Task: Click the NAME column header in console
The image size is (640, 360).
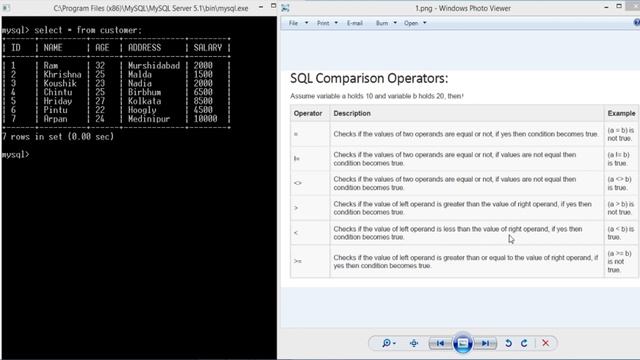Action: click(x=53, y=48)
